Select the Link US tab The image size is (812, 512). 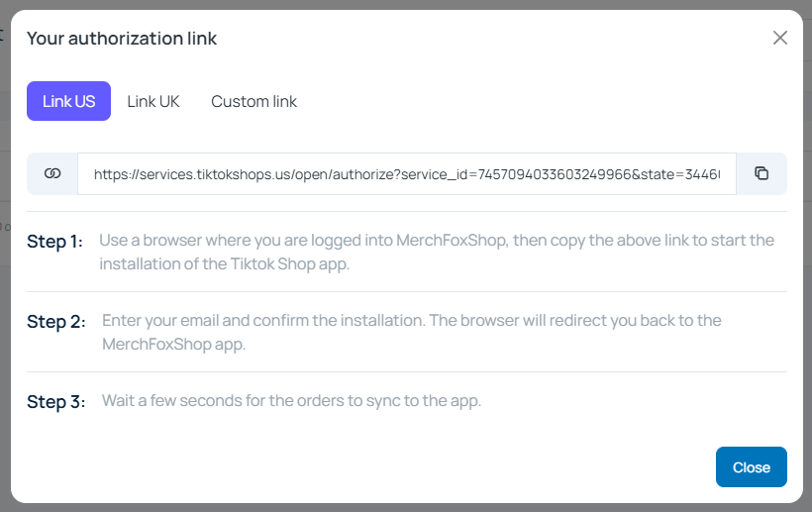pyautogui.click(x=68, y=101)
